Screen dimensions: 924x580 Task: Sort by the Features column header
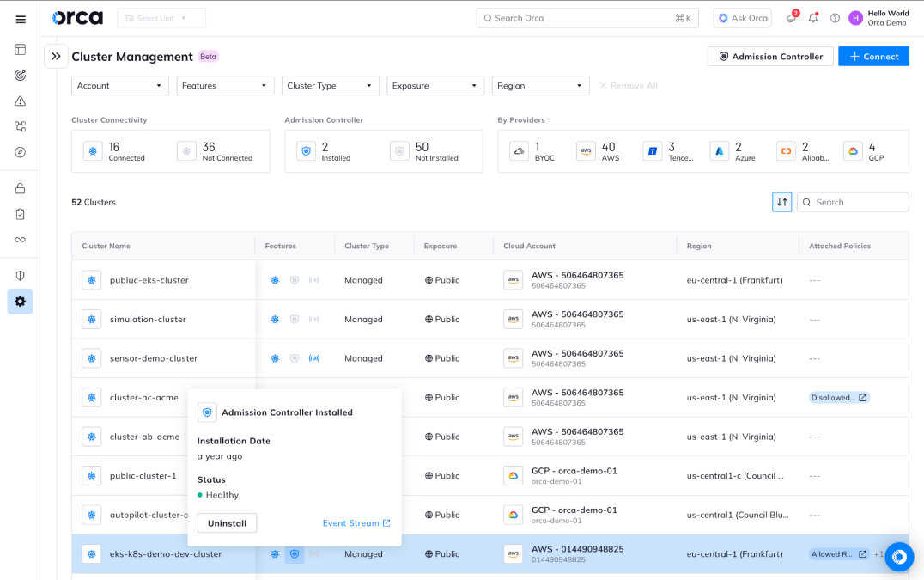tap(281, 246)
